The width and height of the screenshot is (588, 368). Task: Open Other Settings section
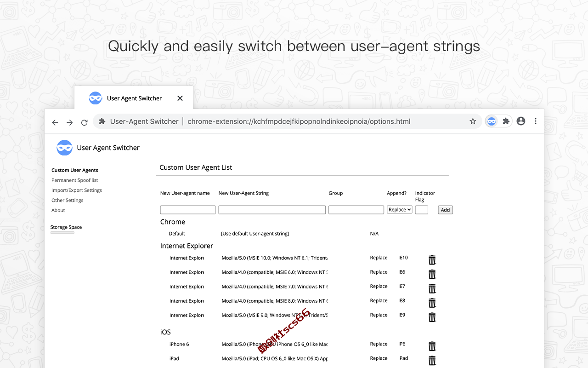click(x=68, y=201)
